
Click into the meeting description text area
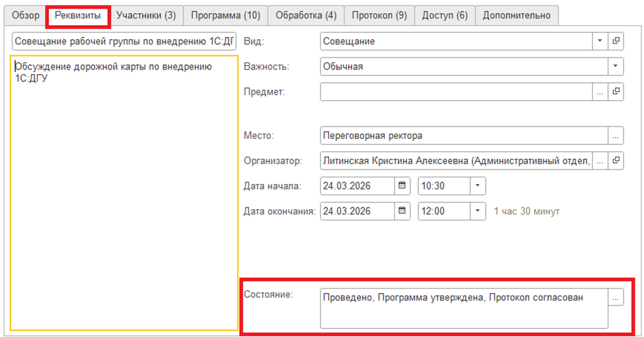pyautogui.click(x=124, y=199)
